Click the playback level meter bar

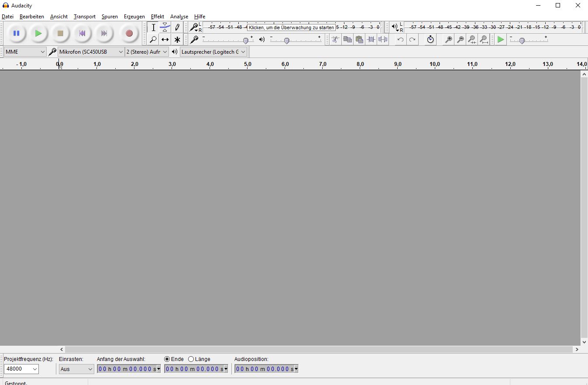coord(493,27)
